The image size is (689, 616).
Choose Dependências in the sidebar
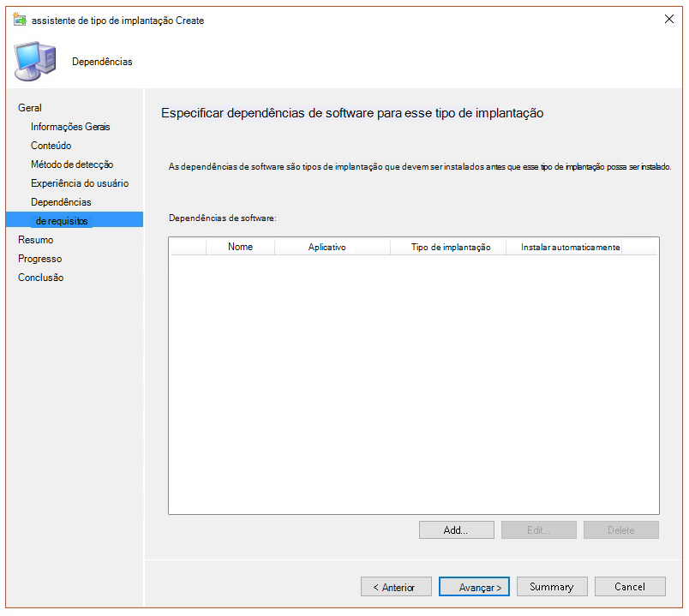pyautogui.click(x=61, y=202)
